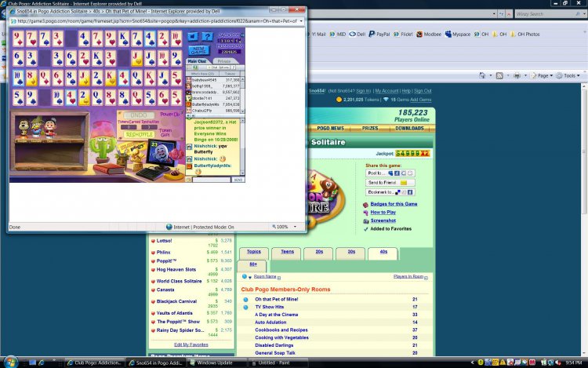
Task: Click Edit My Favorites link
Action: click(191, 344)
